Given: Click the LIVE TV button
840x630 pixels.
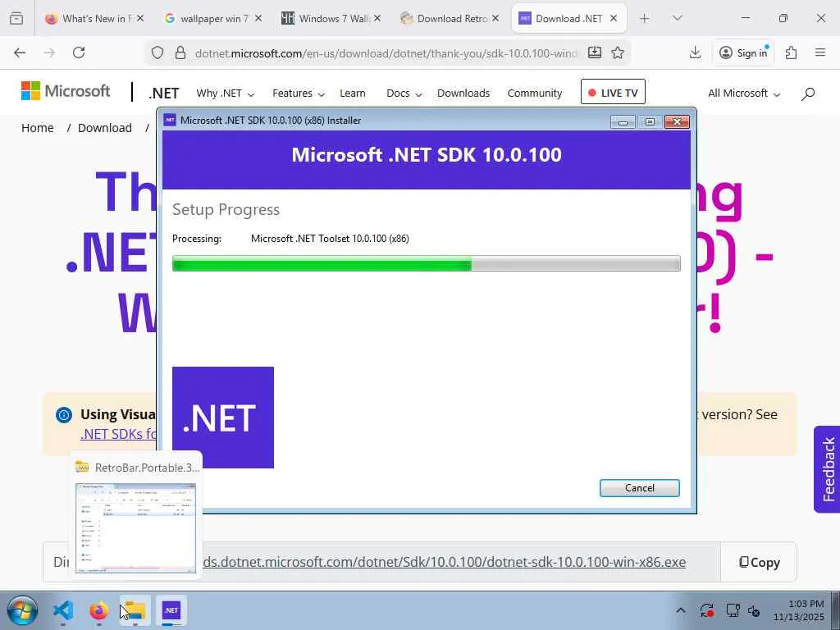Looking at the screenshot, I should click(613, 92).
